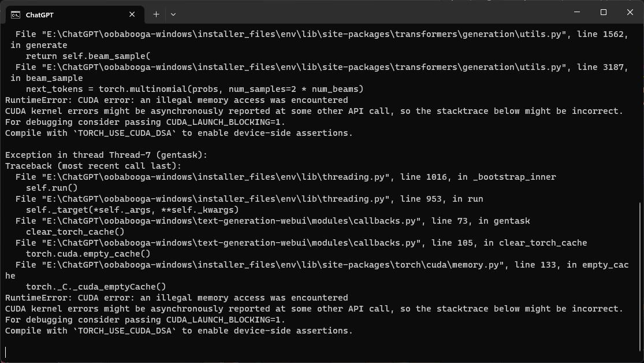
Task: Open a new terminal tab
Action: point(157,14)
